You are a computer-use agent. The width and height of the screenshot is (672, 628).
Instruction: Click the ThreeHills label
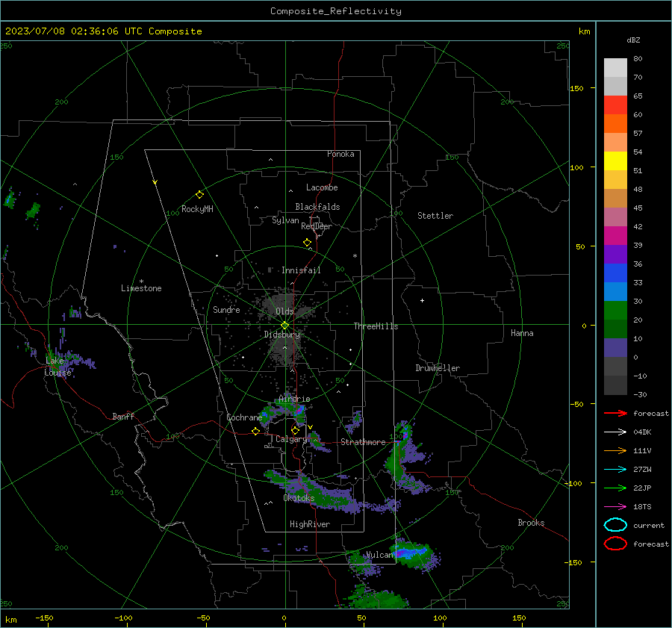376,326
